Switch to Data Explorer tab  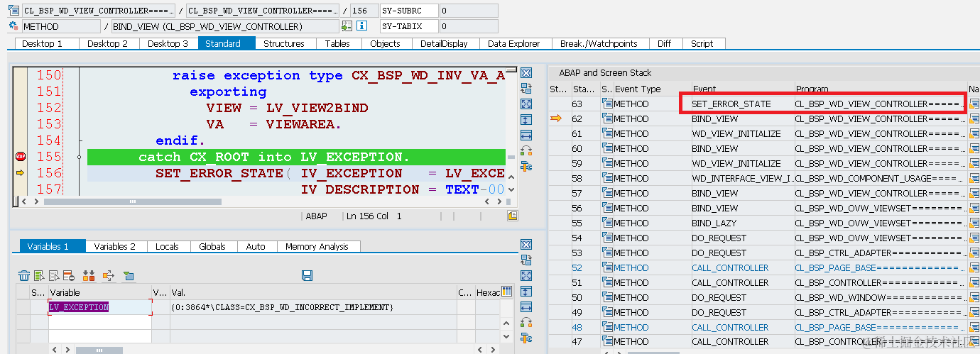[x=514, y=43]
